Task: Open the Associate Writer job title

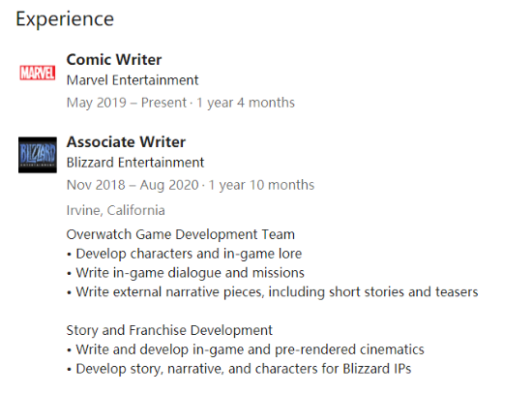Action: tap(126, 142)
